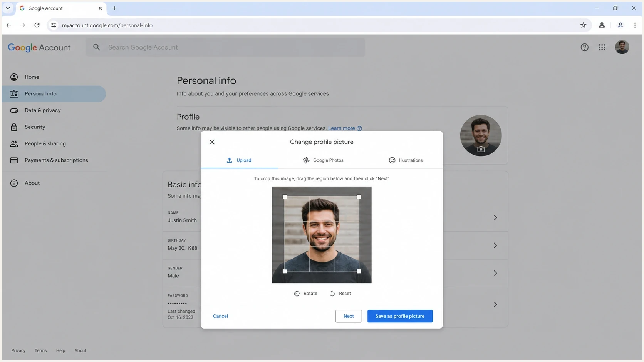Expand the Password row chevron

[495, 305]
